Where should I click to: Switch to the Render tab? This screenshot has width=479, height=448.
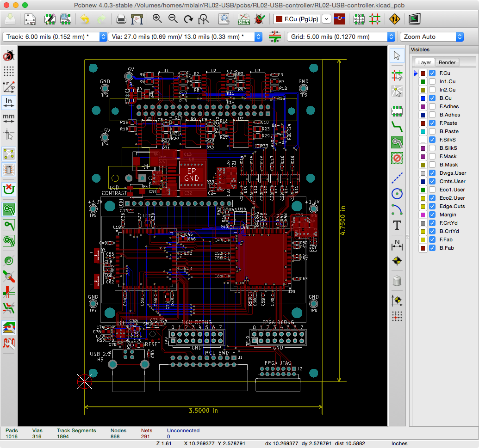447,62
